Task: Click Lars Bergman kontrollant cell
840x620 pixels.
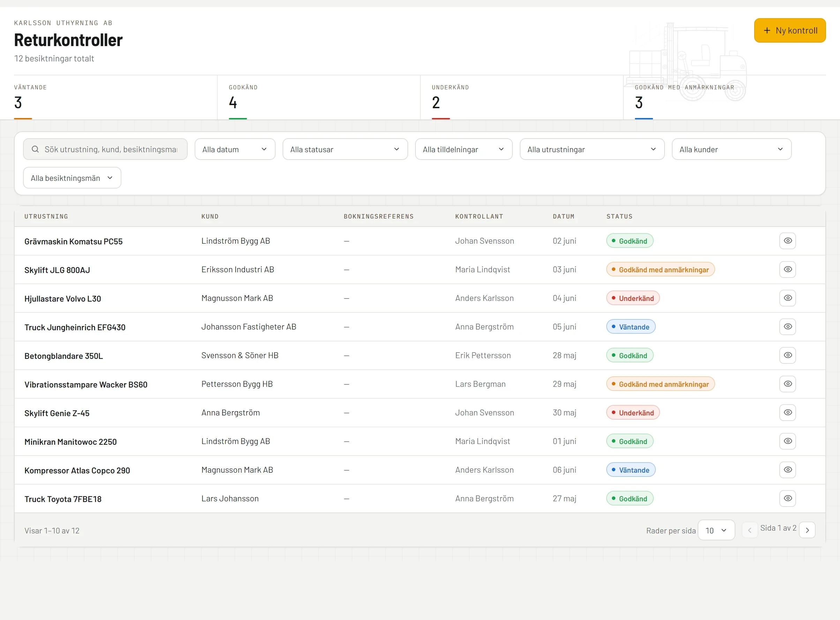Action: click(x=480, y=384)
